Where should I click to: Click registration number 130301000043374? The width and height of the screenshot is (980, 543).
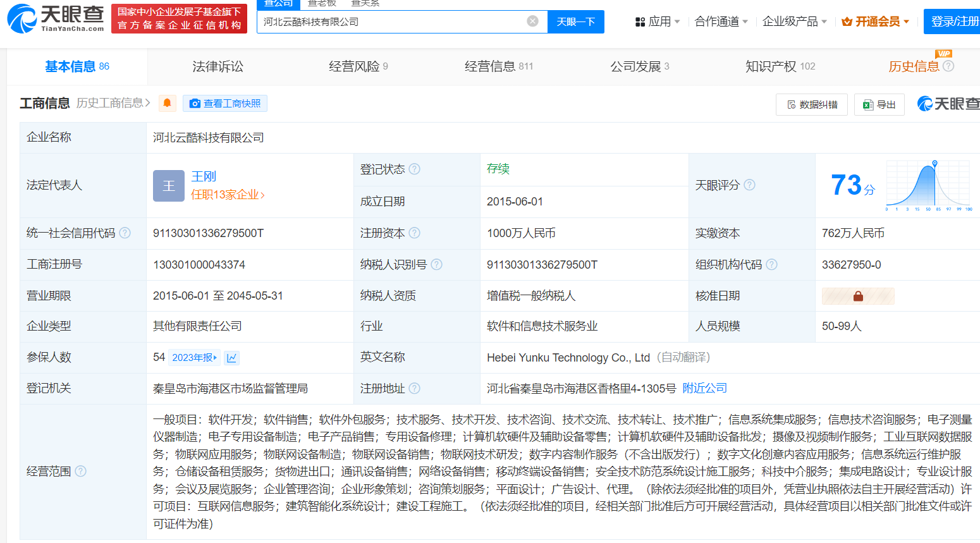pos(199,265)
